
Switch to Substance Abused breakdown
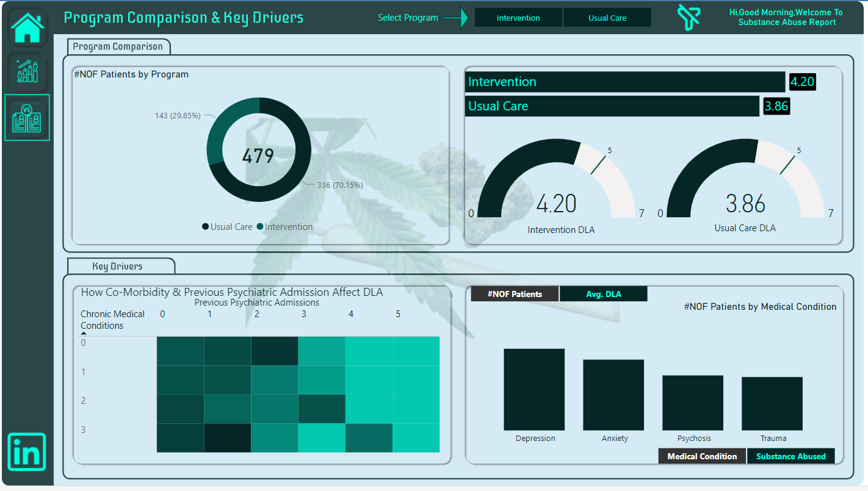(791, 456)
